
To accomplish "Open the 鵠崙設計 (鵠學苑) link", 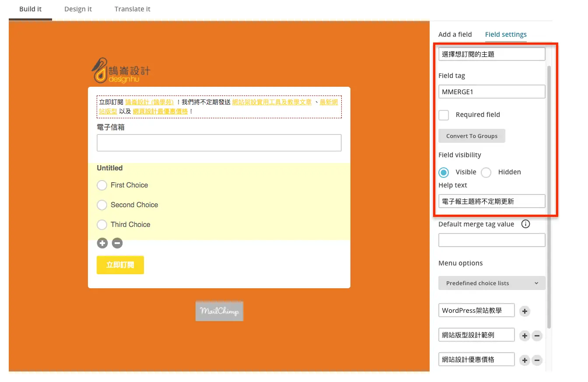I will coord(150,102).
